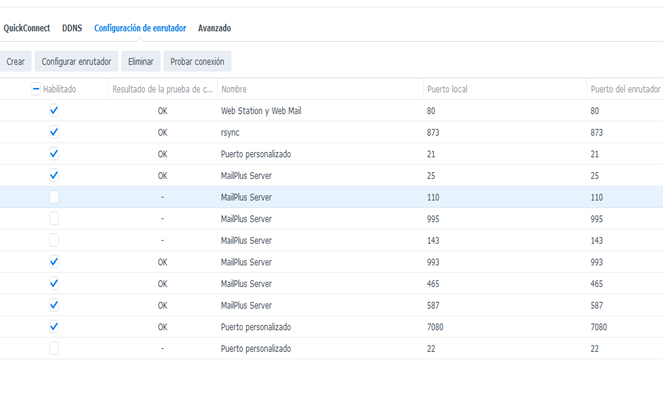Click Probar conexión button

(197, 61)
